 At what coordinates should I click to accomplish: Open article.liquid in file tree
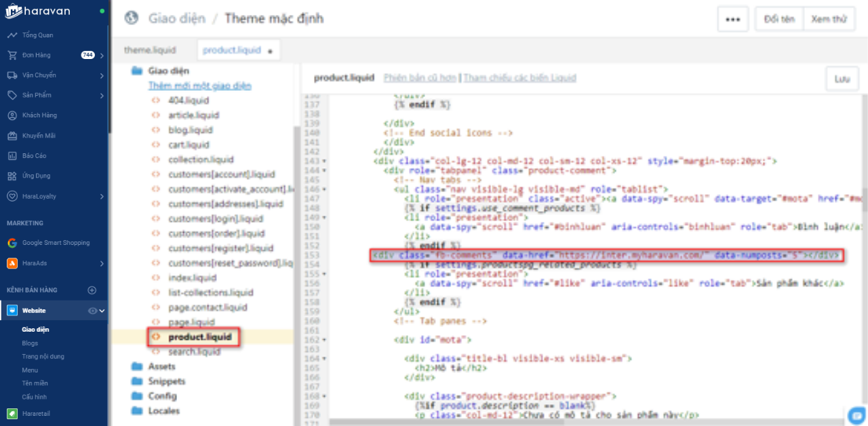tap(194, 115)
